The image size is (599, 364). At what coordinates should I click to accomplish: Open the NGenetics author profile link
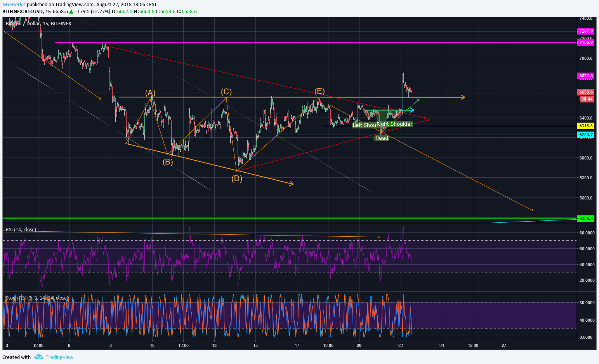(x=14, y=5)
